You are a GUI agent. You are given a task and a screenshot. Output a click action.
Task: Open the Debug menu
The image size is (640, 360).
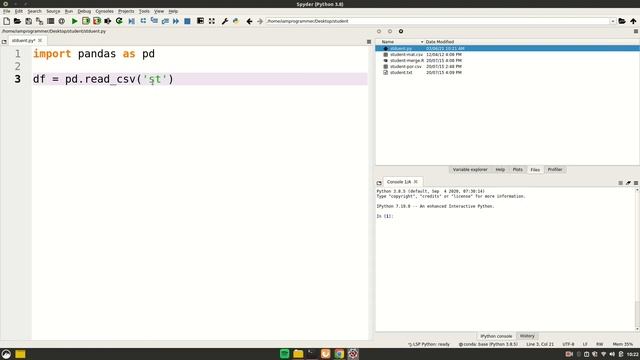point(84,11)
